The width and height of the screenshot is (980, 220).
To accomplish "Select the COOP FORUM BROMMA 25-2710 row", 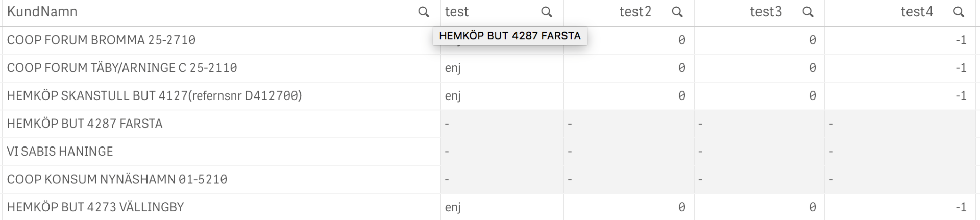I will [x=101, y=40].
